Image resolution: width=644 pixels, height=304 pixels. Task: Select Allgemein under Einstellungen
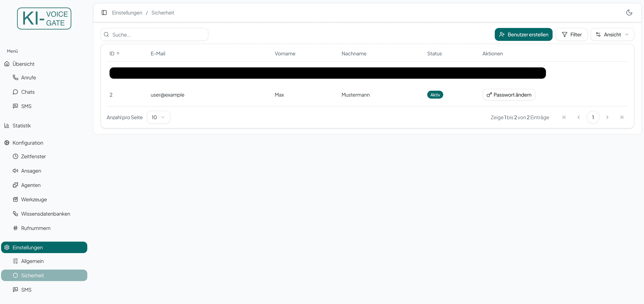[x=32, y=261]
